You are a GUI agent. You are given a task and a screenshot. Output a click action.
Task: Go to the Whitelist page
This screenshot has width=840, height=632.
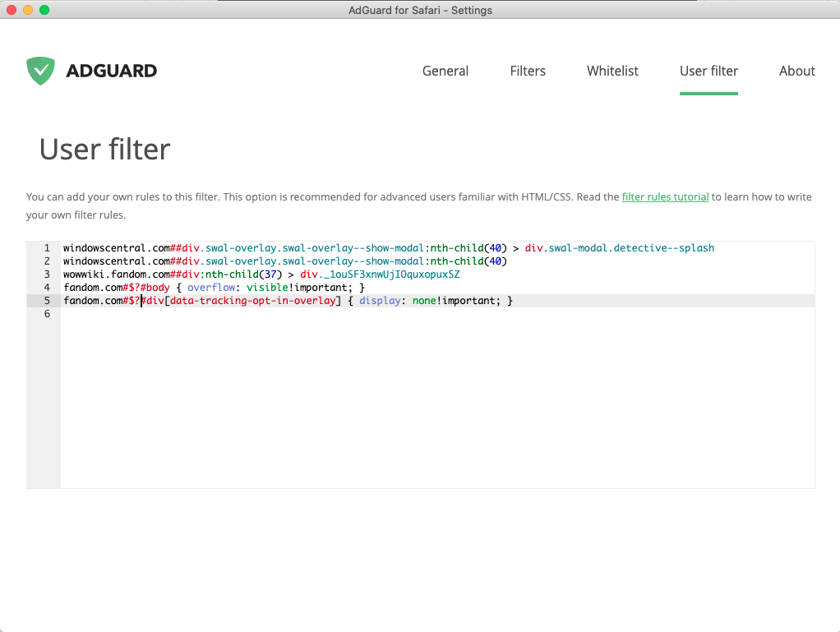tap(612, 71)
